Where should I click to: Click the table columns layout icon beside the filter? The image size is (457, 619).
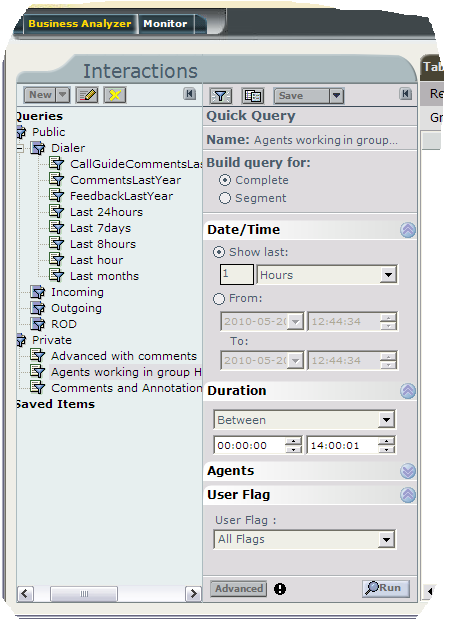(253, 96)
